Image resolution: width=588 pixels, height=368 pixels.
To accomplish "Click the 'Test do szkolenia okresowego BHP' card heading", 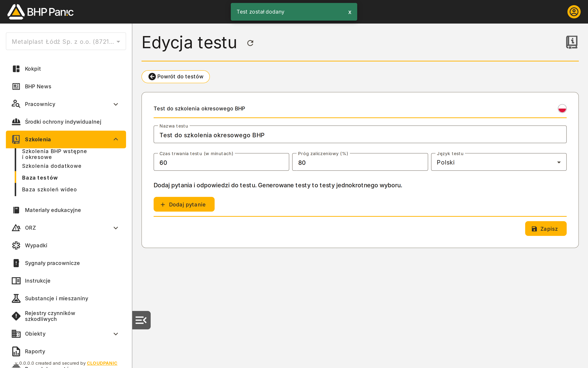I will point(199,109).
